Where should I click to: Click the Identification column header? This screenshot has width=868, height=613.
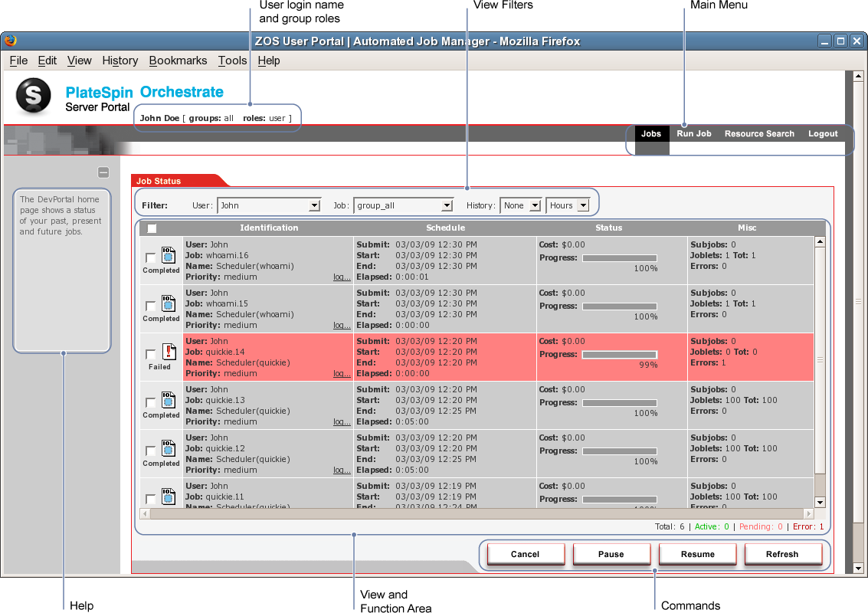269,228
